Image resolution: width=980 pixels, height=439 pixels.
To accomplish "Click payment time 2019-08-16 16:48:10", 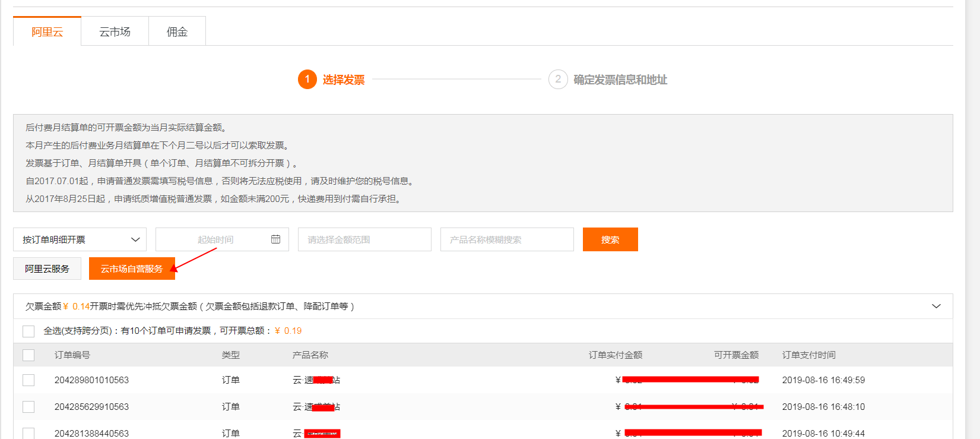I will click(x=823, y=407).
